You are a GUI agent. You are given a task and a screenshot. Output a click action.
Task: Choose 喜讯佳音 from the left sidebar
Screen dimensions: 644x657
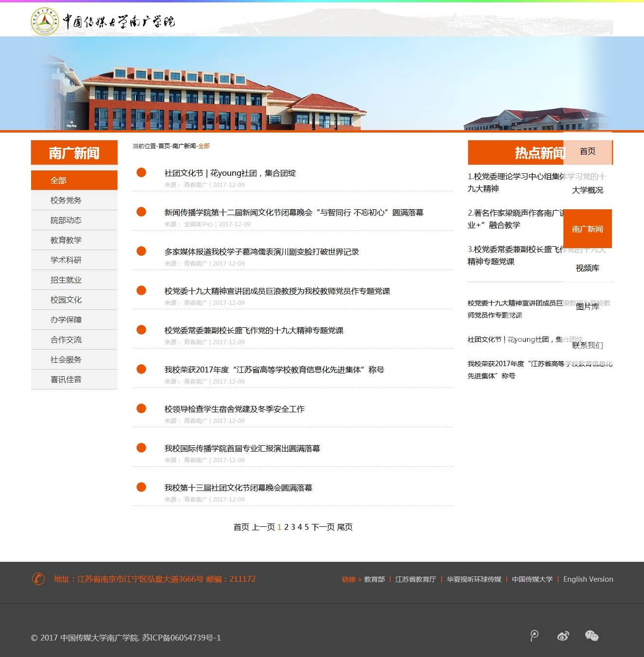coord(66,379)
